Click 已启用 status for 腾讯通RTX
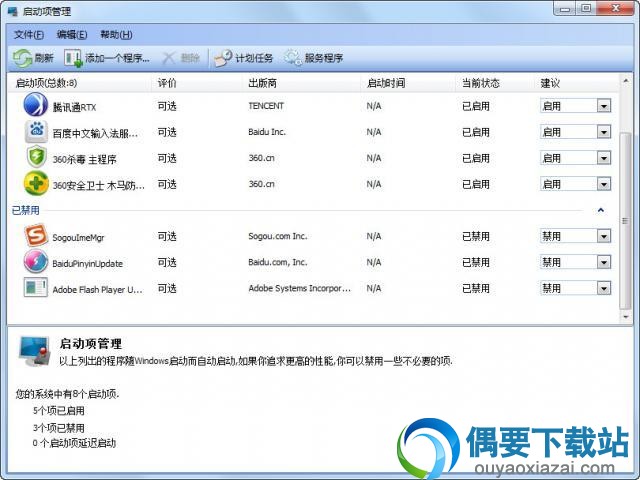 (476, 106)
